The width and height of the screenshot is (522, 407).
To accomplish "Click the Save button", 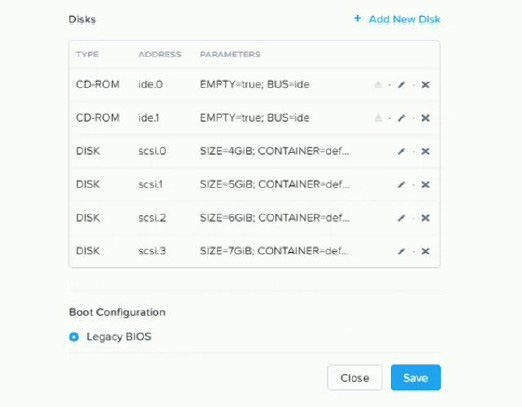I will point(416,378).
